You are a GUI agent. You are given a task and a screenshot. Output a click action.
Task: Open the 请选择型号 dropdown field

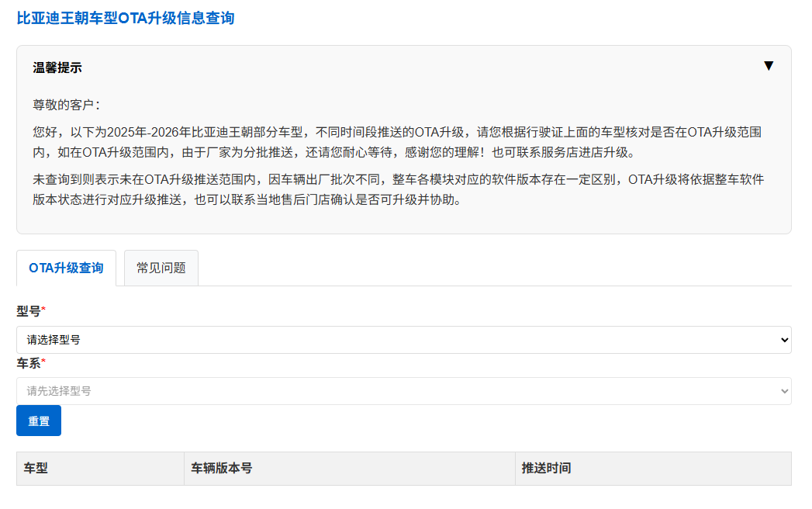pos(403,340)
